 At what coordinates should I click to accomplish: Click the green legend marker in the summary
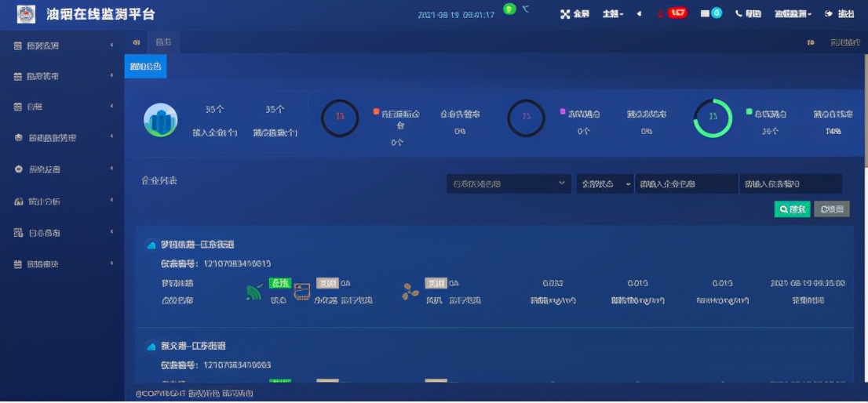(749, 111)
